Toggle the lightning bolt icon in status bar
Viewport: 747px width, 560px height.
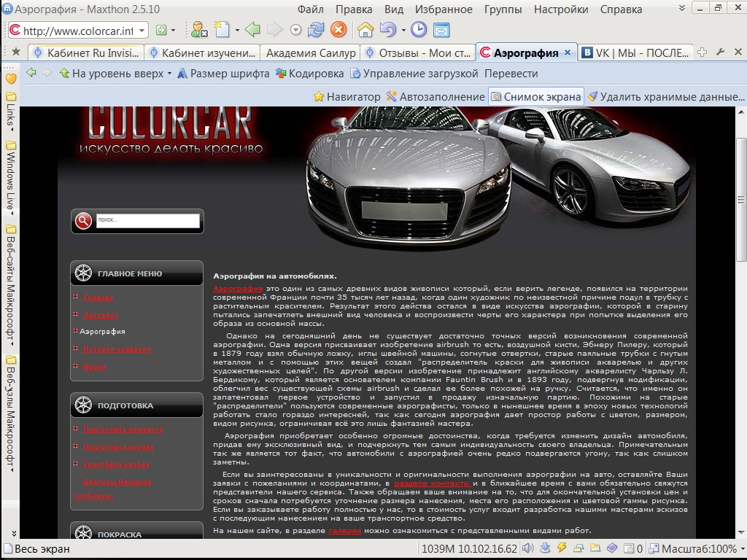(x=561, y=548)
